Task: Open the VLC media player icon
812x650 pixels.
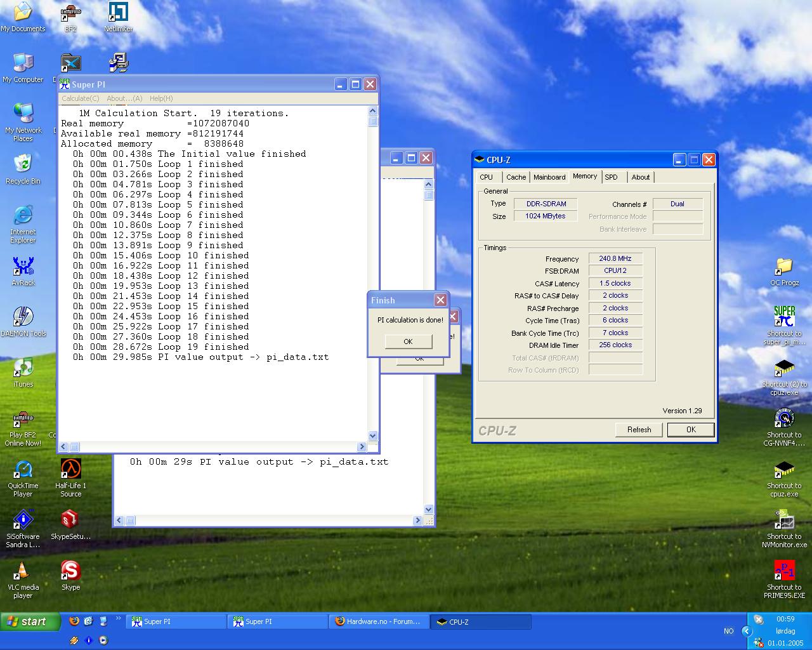Action: (x=23, y=580)
